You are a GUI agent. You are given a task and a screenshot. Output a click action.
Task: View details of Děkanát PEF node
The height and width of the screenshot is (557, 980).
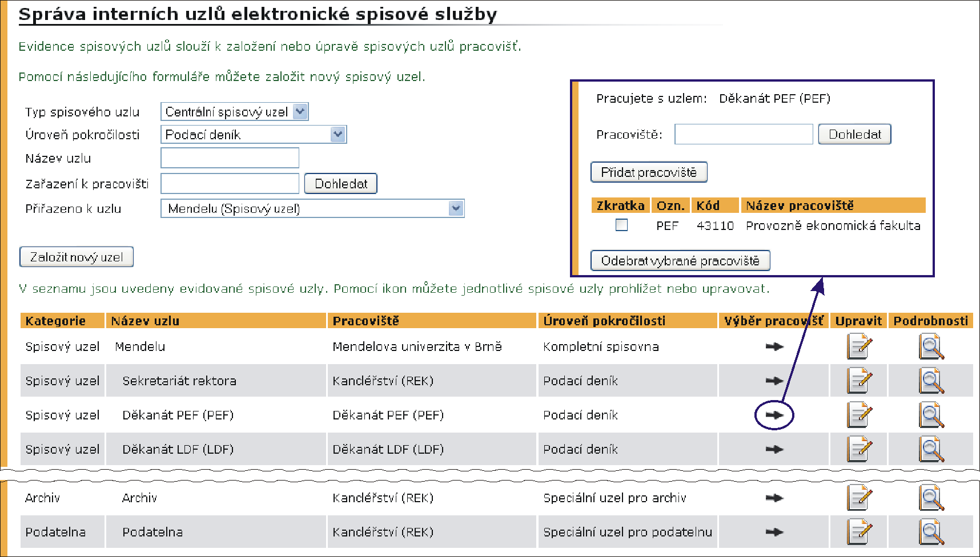931,415
